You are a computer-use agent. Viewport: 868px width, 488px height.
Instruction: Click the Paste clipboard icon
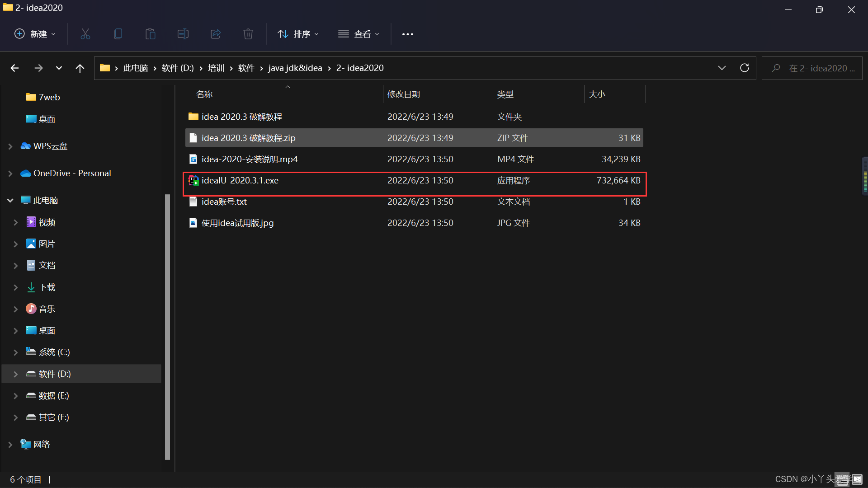pyautogui.click(x=150, y=34)
